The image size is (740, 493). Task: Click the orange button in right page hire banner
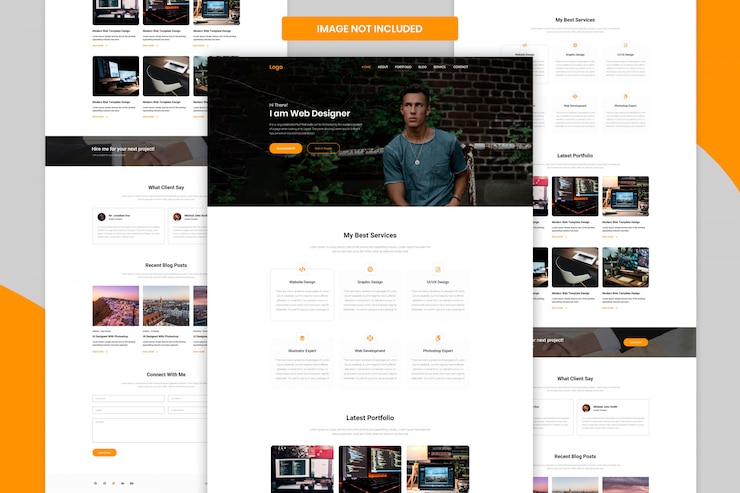point(635,342)
